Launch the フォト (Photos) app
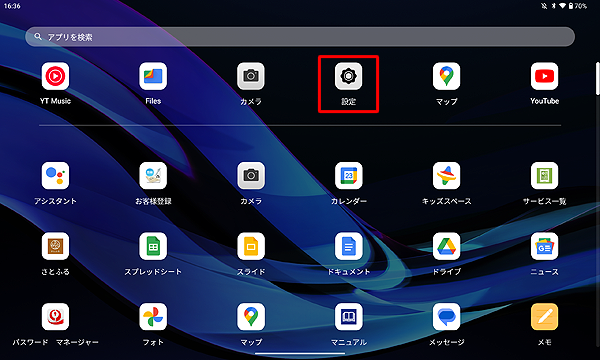Screen dimensions: 600x360 [x=153, y=317]
